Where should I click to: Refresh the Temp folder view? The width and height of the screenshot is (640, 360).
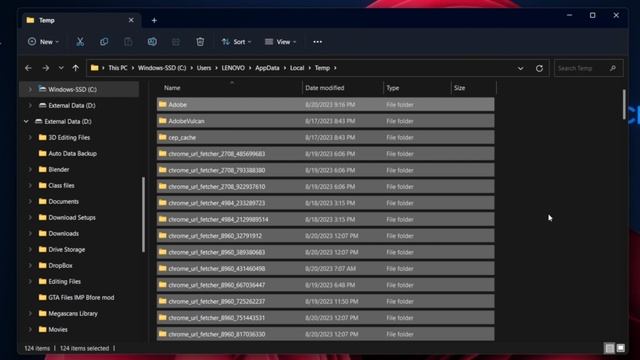[539, 68]
